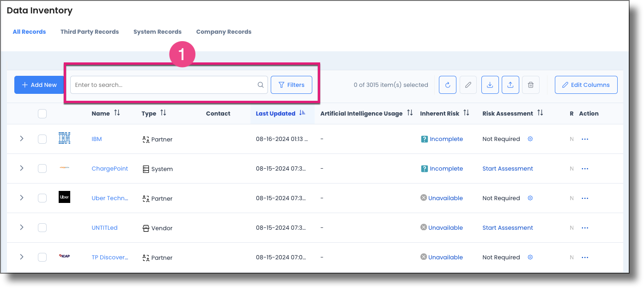
Task: Click the download/export records icon
Action: [490, 85]
